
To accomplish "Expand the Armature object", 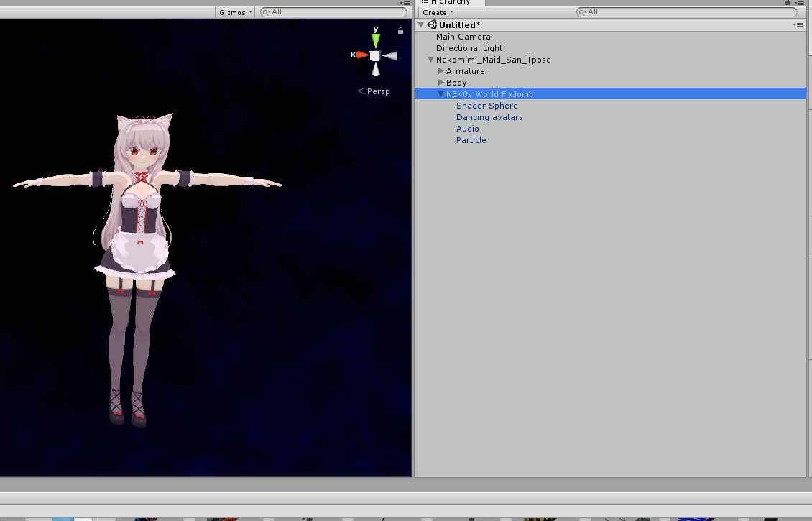I will (441, 71).
